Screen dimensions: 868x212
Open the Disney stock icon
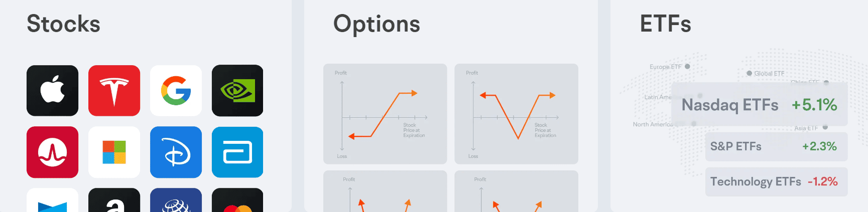pyautogui.click(x=176, y=152)
